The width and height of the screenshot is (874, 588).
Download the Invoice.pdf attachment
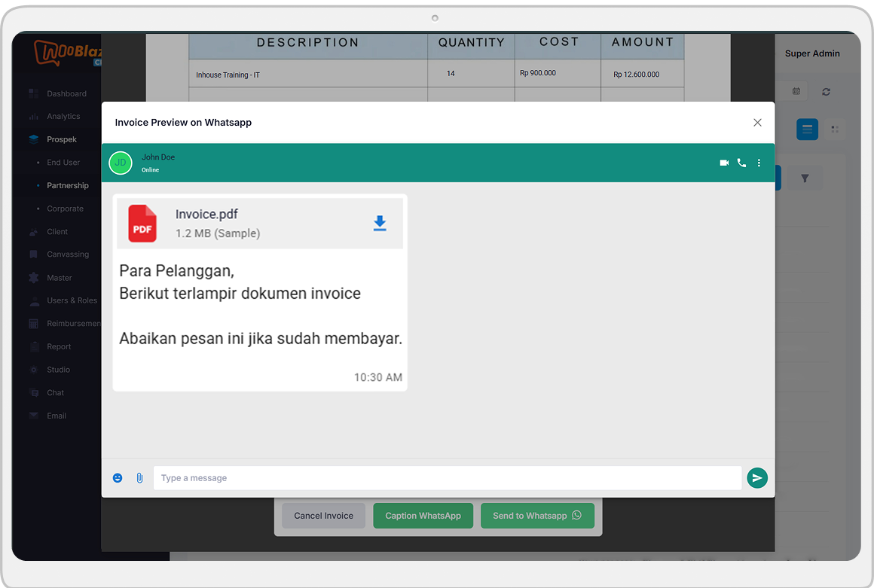pos(380,223)
